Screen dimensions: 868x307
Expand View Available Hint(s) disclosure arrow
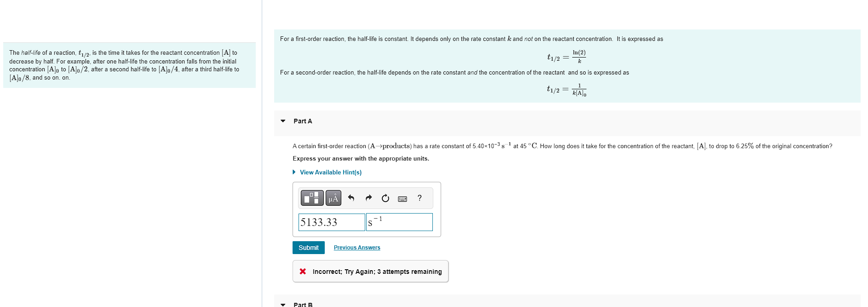click(x=294, y=172)
